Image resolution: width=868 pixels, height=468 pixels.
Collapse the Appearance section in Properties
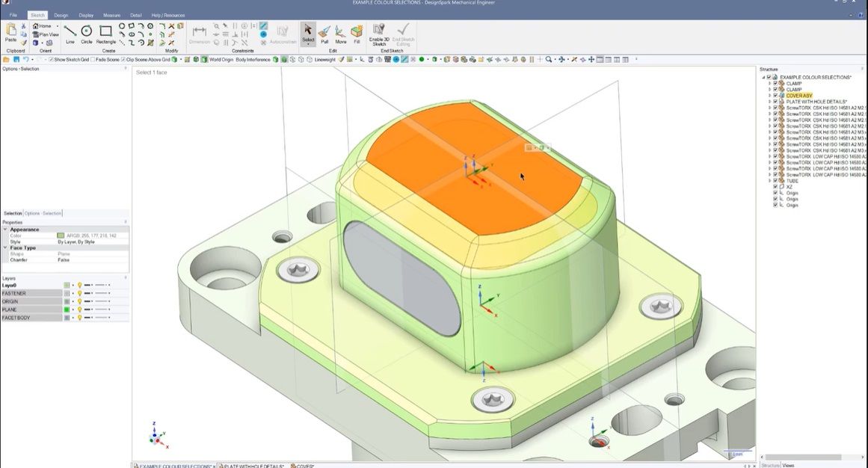click(5, 230)
